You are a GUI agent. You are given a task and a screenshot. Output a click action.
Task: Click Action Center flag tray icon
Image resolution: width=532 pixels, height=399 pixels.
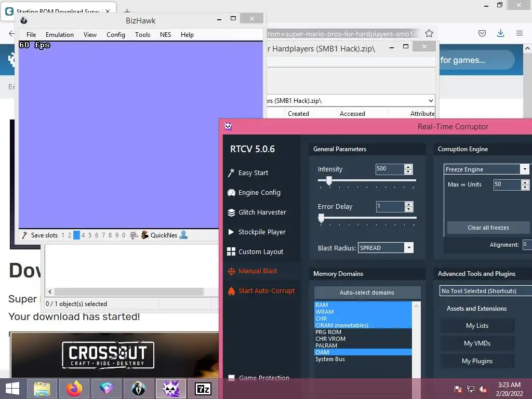tap(458, 389)
